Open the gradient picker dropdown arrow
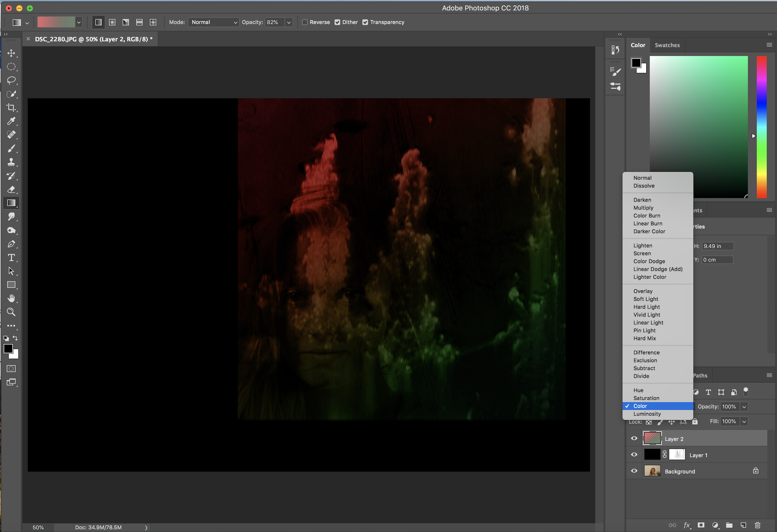The height and width of the screenshot is (532, 777). pyautogui.click(x=79, y=22)
